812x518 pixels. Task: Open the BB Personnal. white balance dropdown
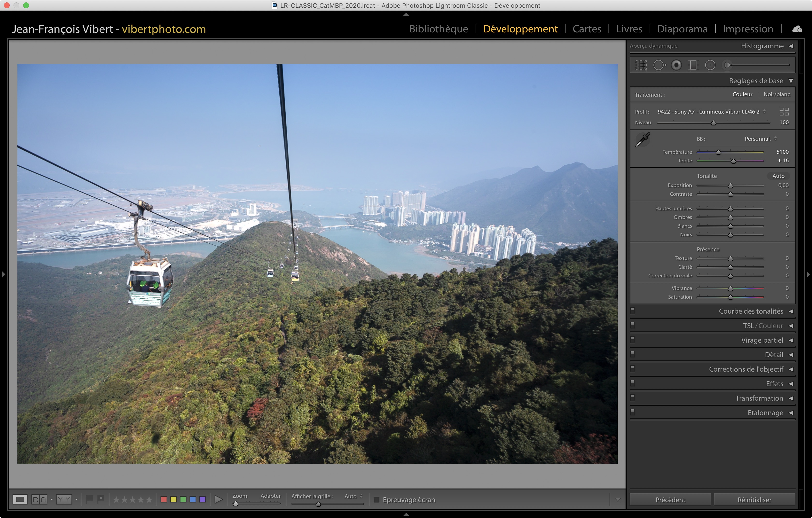pyautogui.click(x=761, y=139)
